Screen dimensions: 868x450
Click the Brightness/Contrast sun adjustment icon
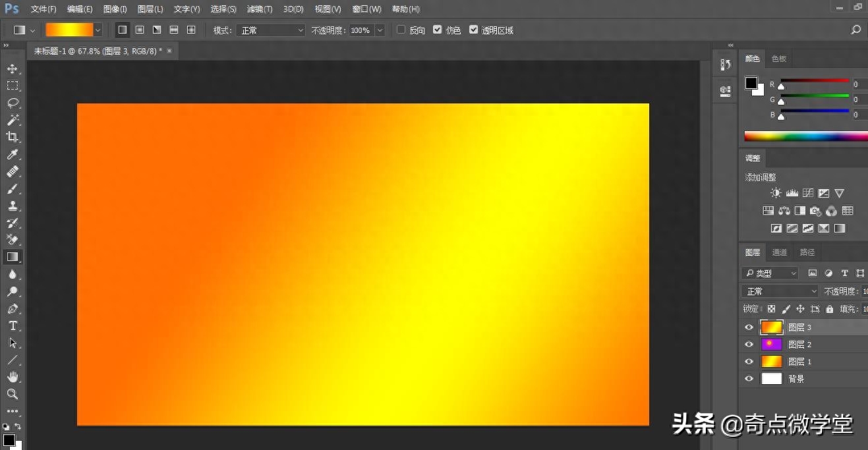[x=776, y=193]
